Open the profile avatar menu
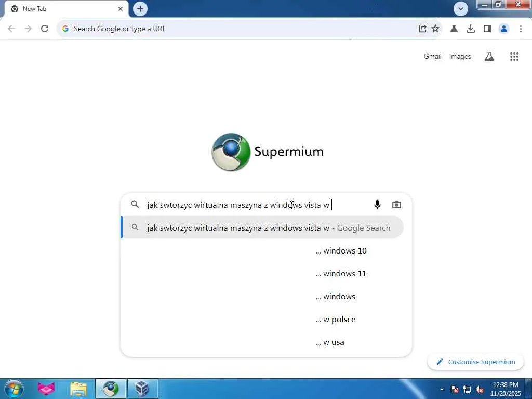The image size is (532, 399). [x=504, y=29]
